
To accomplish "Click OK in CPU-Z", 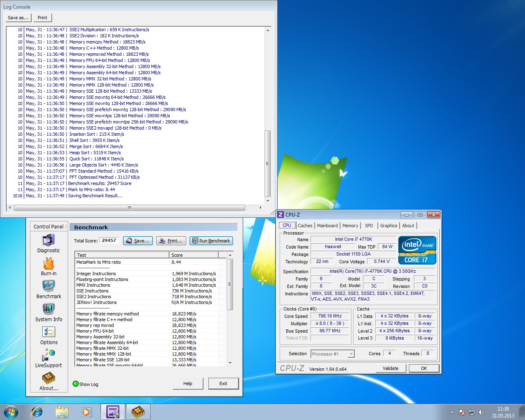I will (x=424, y=368).
